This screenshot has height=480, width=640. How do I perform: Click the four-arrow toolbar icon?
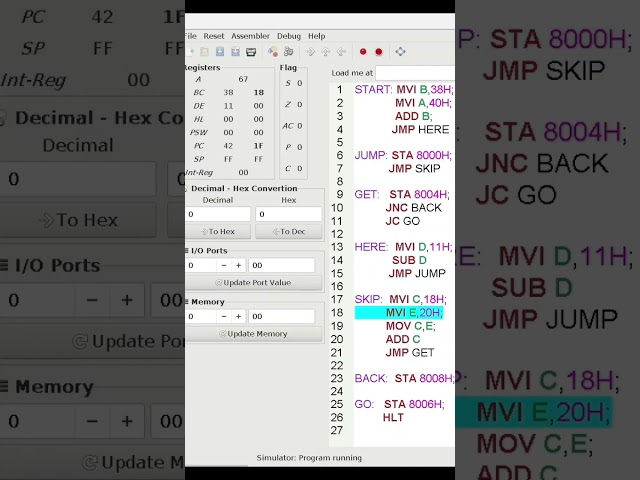[x=400, y=52]
